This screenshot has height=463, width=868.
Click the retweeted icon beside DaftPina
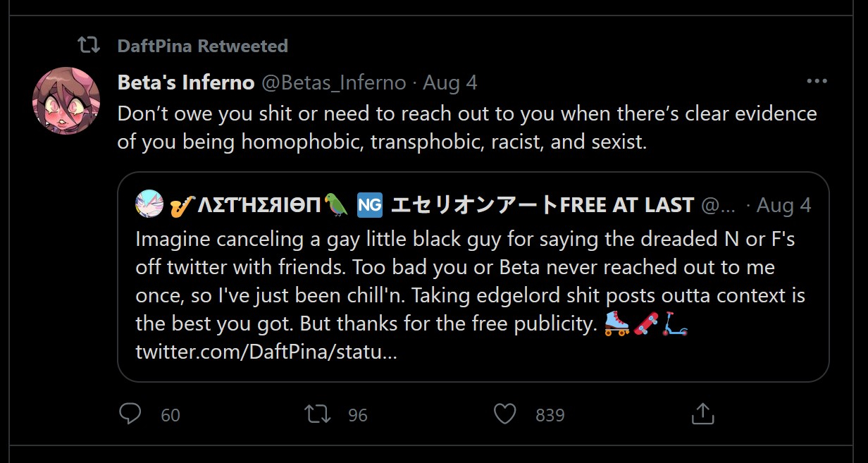coord(88,46)
